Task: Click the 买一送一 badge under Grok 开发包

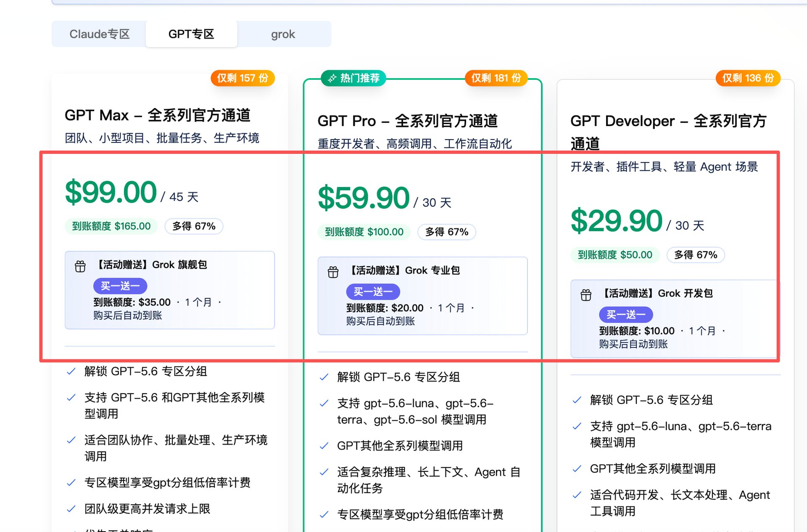Action: click(626, 315)
